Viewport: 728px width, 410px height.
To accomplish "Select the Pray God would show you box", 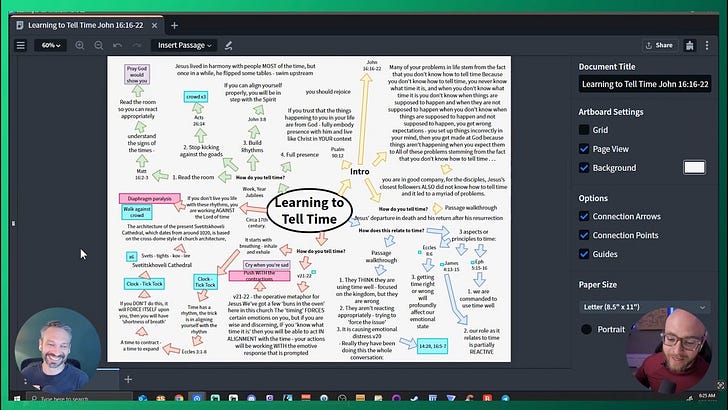I will pyautogui.click(x=137, y=74).
